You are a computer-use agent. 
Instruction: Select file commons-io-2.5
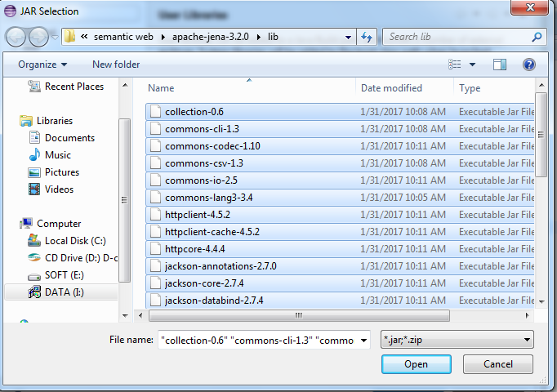point(340,180)
